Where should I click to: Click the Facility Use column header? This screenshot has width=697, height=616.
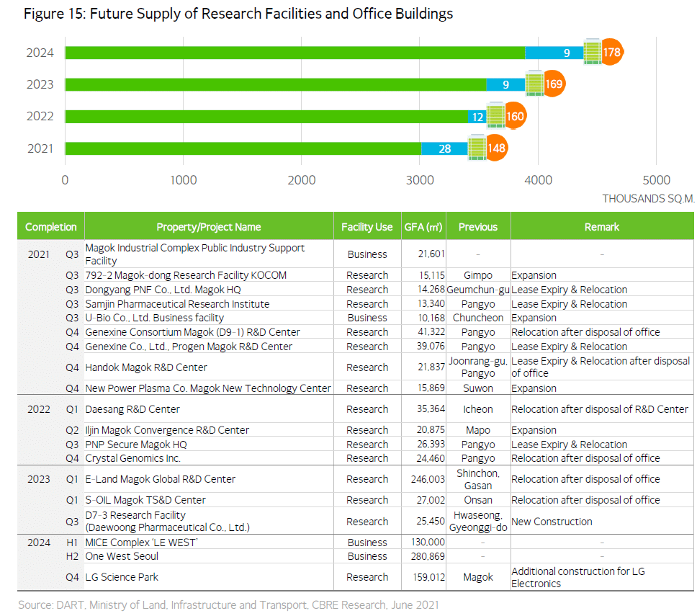click(367, 227)
